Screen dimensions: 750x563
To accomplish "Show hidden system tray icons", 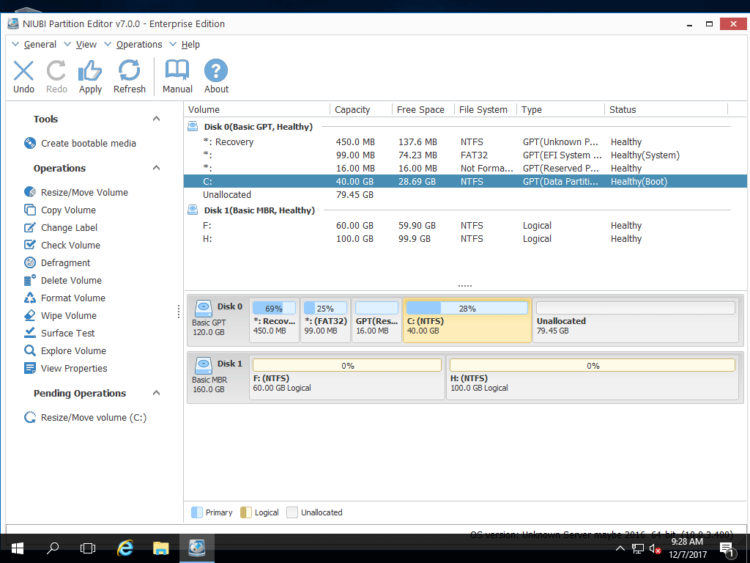I will 620,549.
